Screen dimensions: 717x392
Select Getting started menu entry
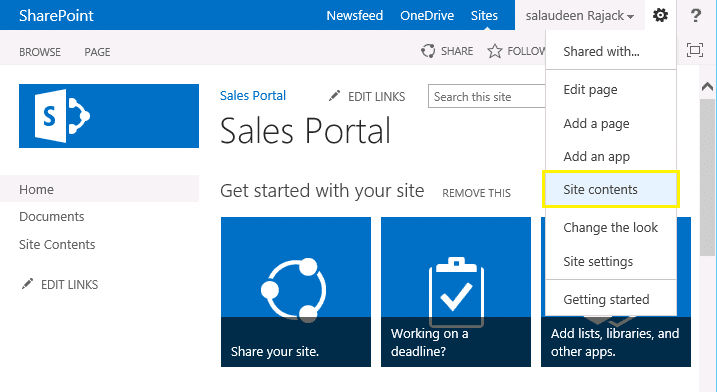pyautogui.click(x=611, y=299)
